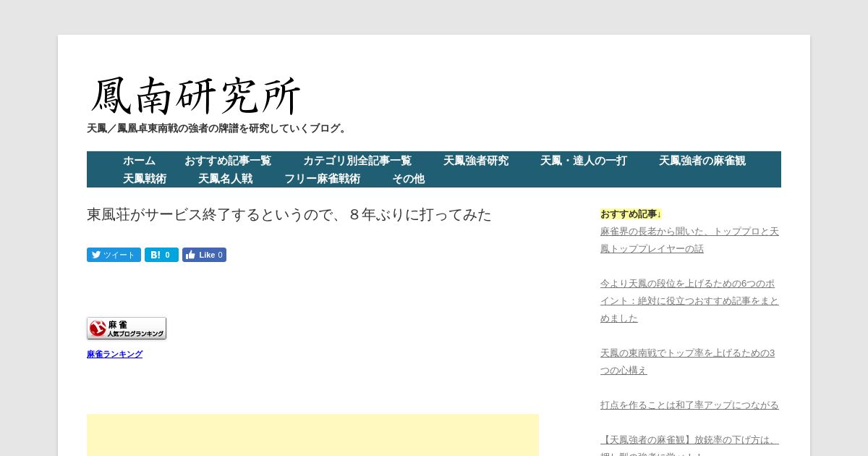Click the Facebook Like button
868x456 pixels.
tap(204, 255)
